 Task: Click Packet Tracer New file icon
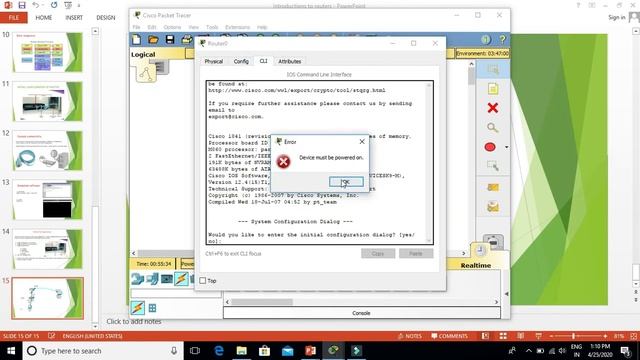(x=136, y=40)
